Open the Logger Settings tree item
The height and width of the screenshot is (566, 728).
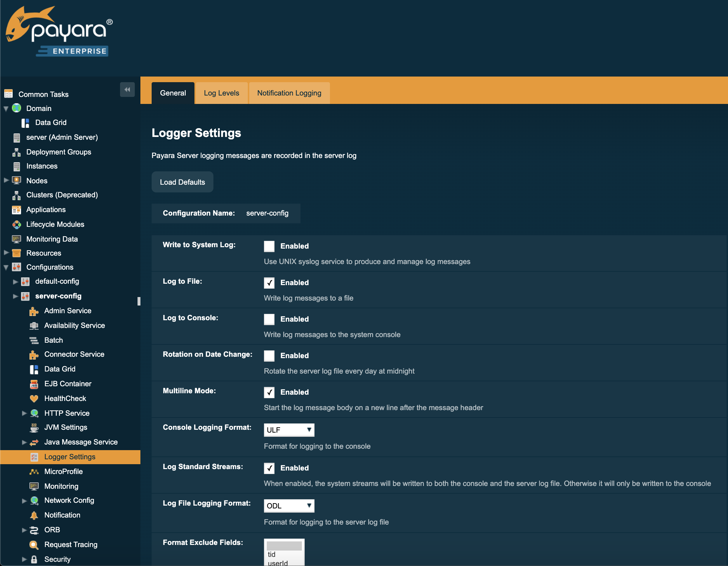70,457
